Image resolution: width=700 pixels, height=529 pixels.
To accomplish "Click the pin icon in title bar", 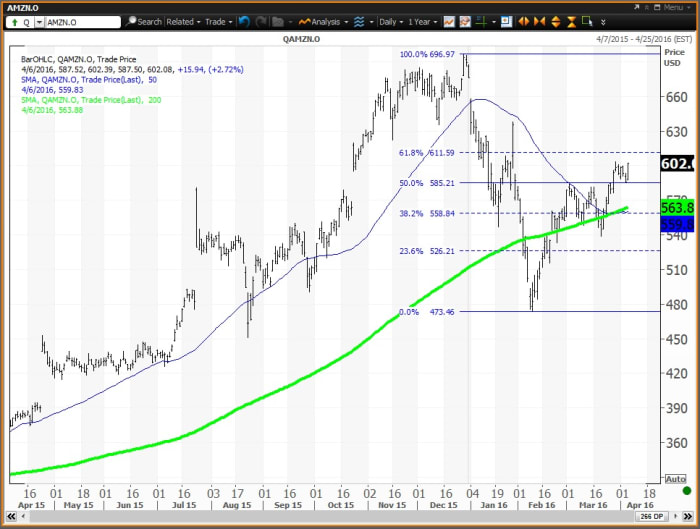I will [x=647, y=8].
